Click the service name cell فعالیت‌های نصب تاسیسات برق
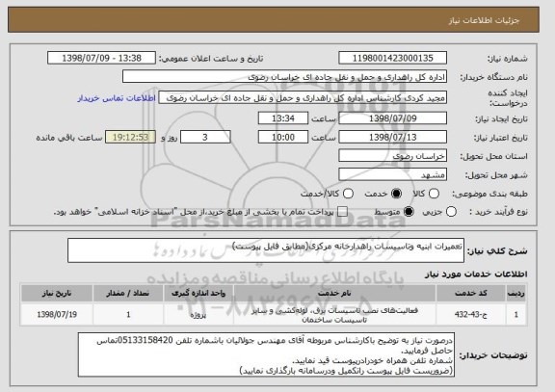The width and height of the screenshot is (555, 392). (x=334, y=315)
